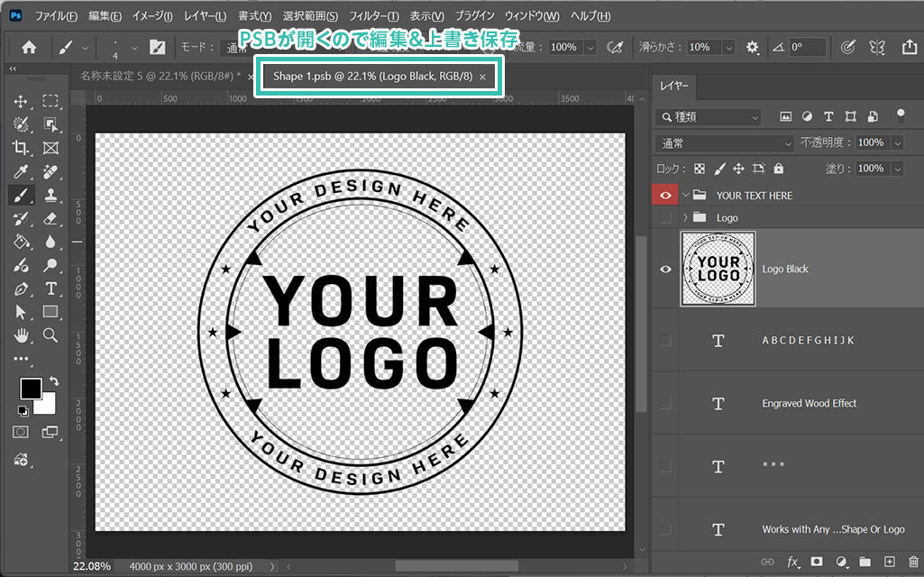This screenshot has width=924, height=577.
Task: Open the blend mode dropdown 通常
Action: click(x=725, y=142)
